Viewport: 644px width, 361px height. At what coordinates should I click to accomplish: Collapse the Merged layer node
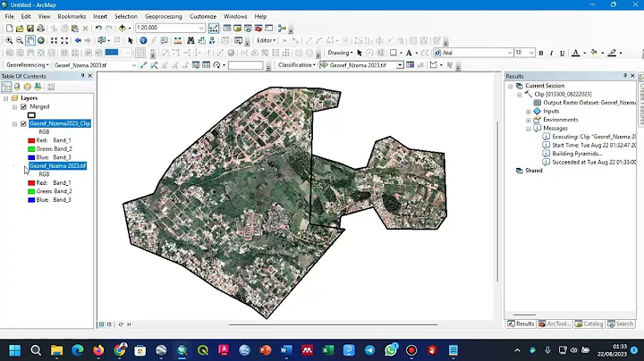[15, 107]
